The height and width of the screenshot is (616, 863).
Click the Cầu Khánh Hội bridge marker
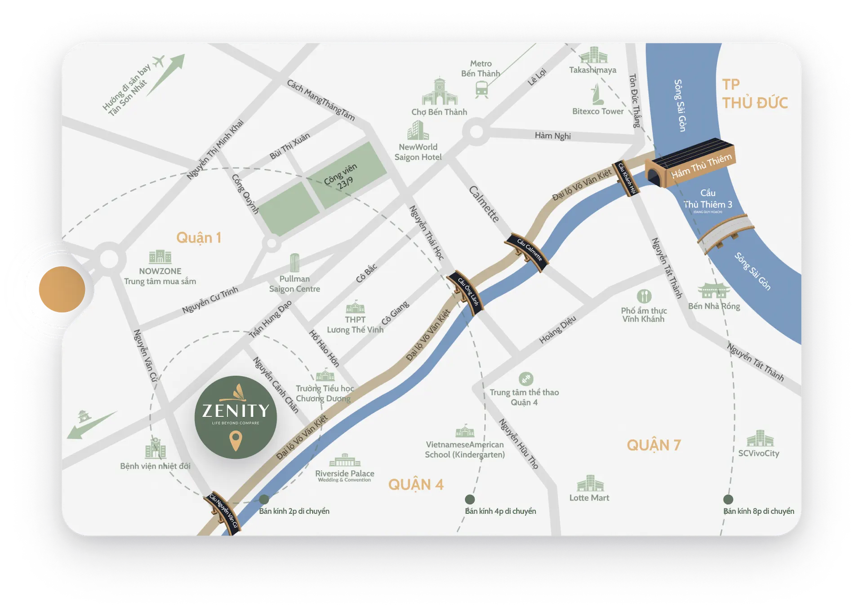coord(626,178)
